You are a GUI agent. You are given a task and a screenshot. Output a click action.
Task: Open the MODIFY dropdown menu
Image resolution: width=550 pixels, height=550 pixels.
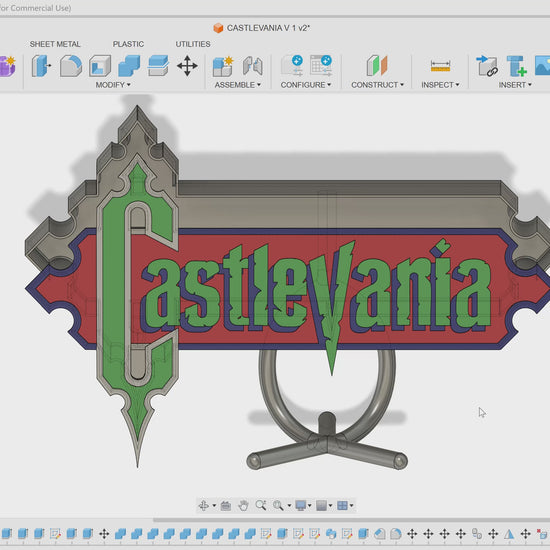click(113, 85)
